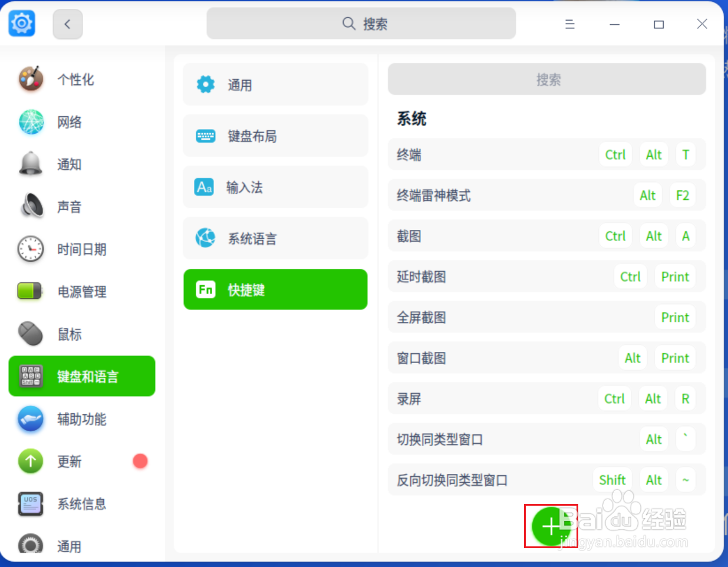Open the hamburger menu near window controls
The image size is (728, 567).
point(569,25)
